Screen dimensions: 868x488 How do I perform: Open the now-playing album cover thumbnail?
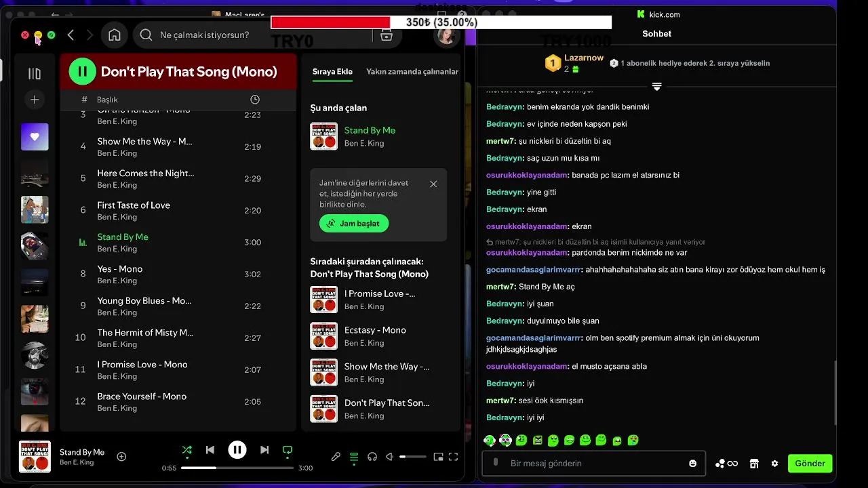click(x=35, y=457)
